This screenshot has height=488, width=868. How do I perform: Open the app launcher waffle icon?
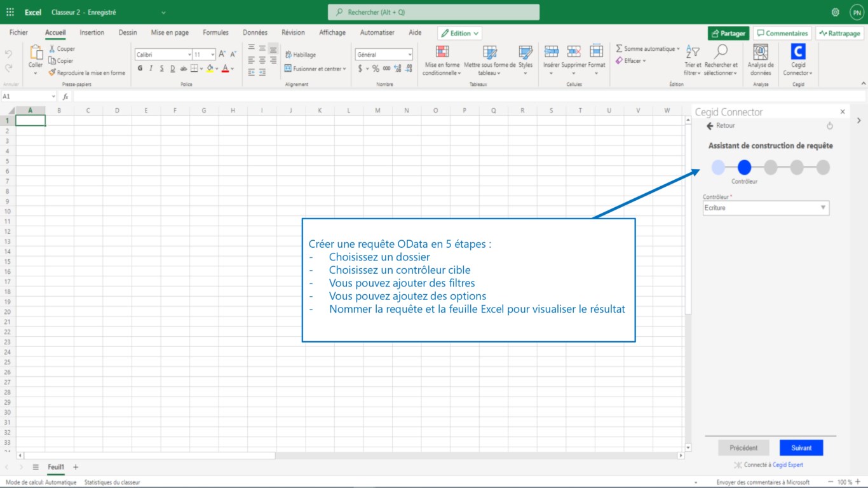(x=10, y=12)
